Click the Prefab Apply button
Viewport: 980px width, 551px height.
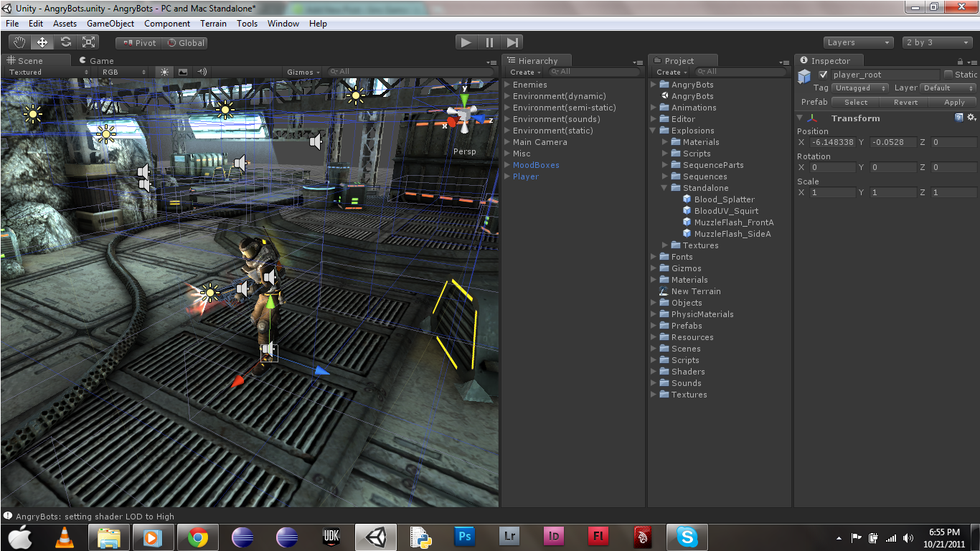(x=954, y=102)
